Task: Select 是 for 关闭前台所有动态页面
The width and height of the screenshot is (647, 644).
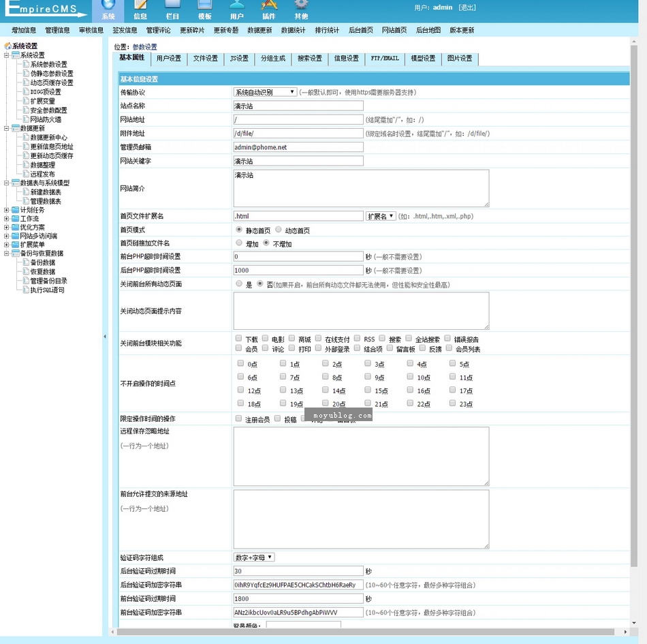Action: tap(239, 283)
